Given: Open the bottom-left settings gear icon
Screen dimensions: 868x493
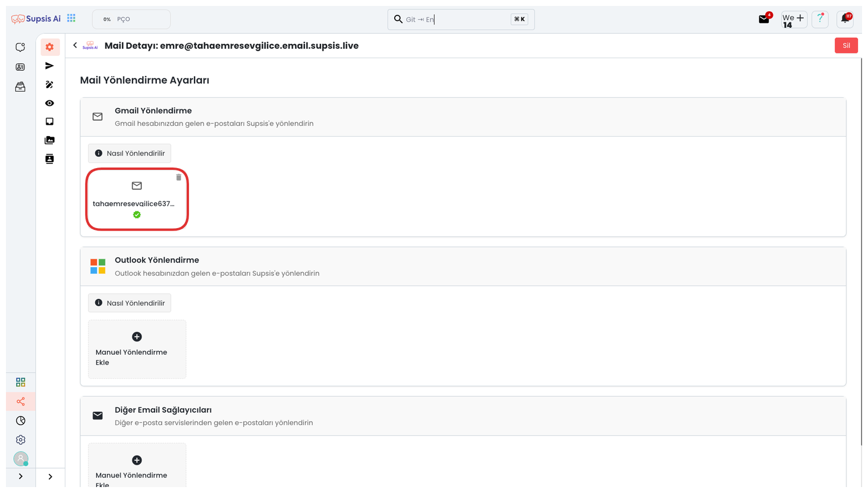Looking at the screenshot, I should coord(21,440).
